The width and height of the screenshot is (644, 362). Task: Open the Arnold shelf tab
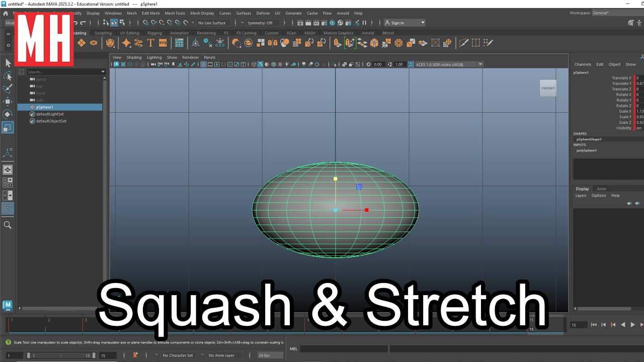pos(368,33)
